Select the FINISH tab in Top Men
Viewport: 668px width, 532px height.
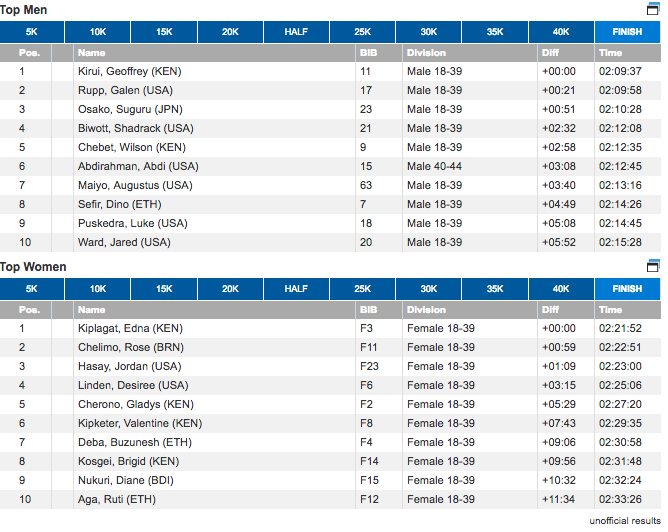click(627, 32)
